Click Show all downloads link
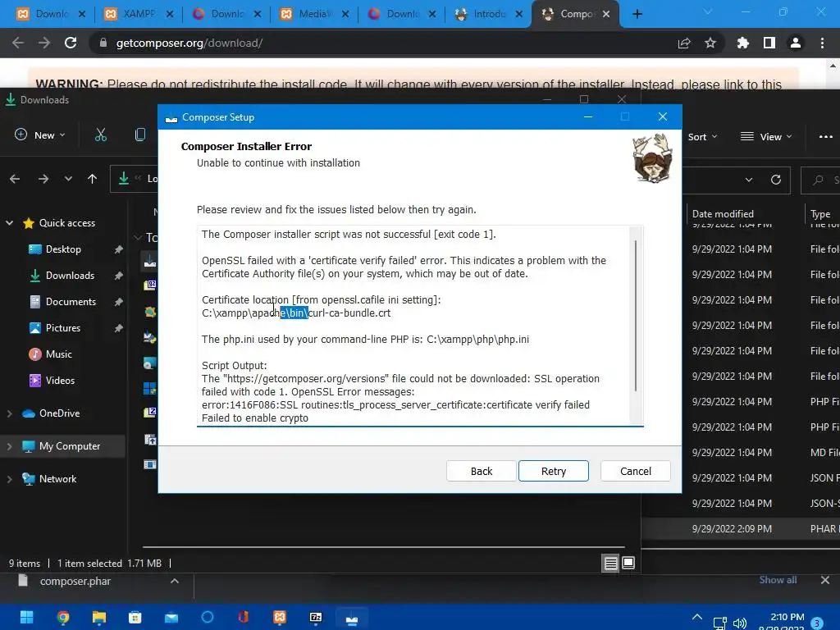The height and width of the screenshot is (630, 840). point(778,580)
